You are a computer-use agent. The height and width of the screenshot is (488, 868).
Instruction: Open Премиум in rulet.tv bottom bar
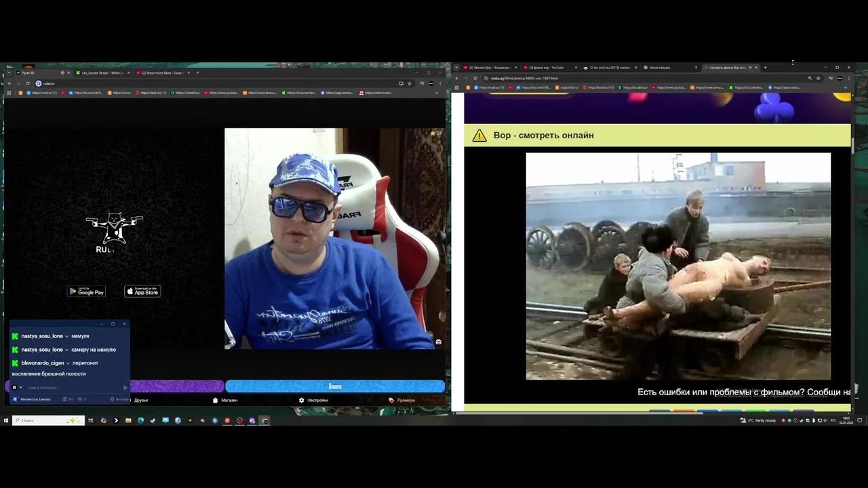coord(402,400)
